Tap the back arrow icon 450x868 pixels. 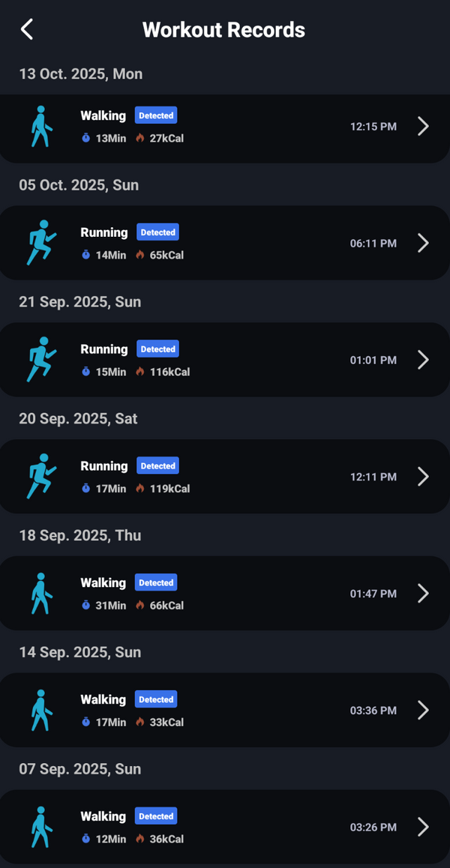coord(27,30)
